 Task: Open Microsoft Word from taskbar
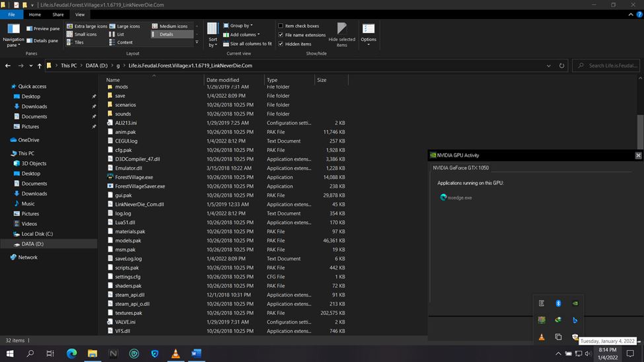196,353
